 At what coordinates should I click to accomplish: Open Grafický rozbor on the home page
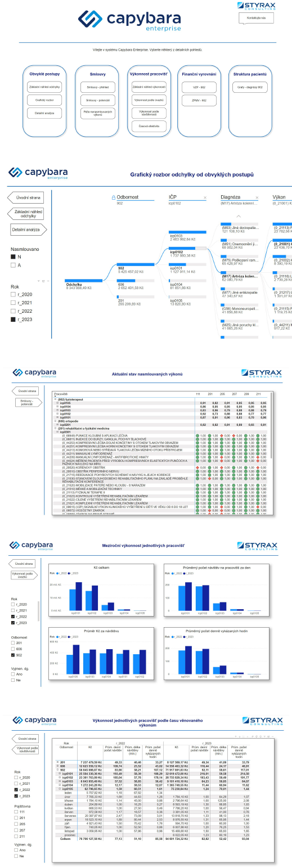tap(43, 100)
